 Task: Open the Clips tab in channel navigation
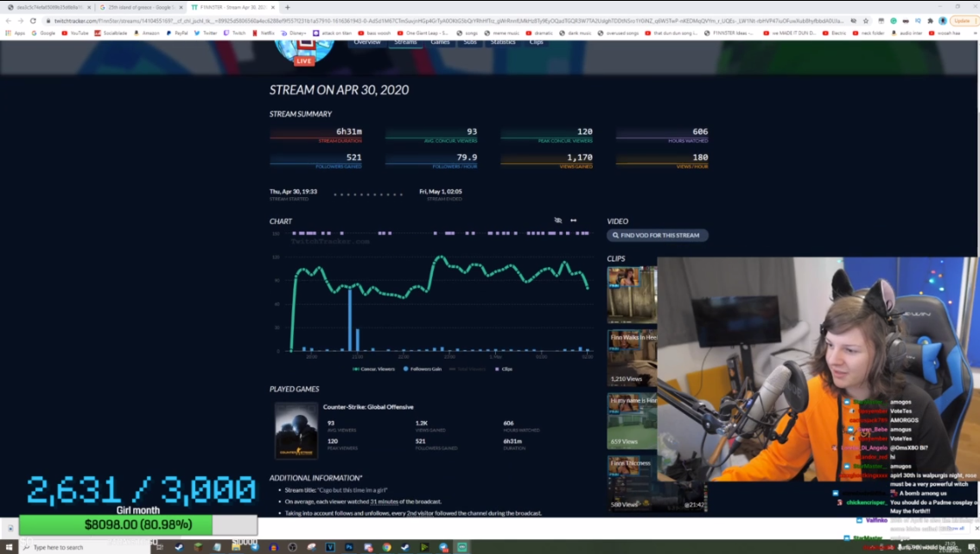tap(537, 41)
